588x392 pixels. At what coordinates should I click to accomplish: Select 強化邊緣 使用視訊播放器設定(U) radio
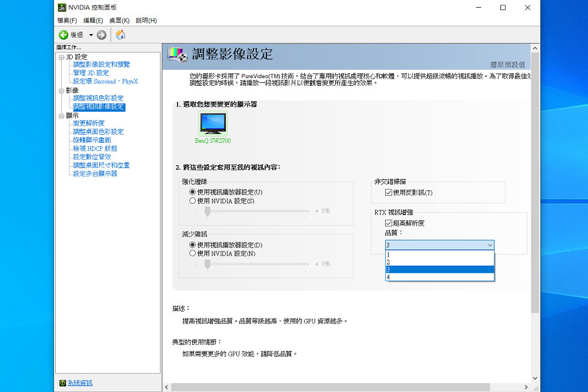click(x=192, y=192)
